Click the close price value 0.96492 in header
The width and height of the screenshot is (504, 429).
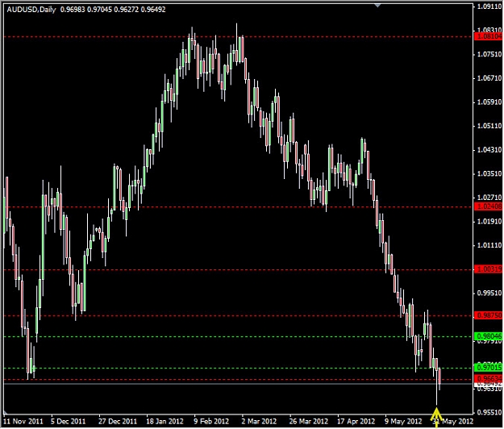(x=153, y=10)
